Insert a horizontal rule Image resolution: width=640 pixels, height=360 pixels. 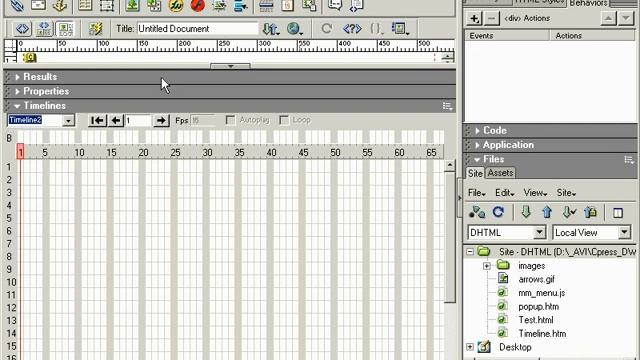tap(266, 5)
